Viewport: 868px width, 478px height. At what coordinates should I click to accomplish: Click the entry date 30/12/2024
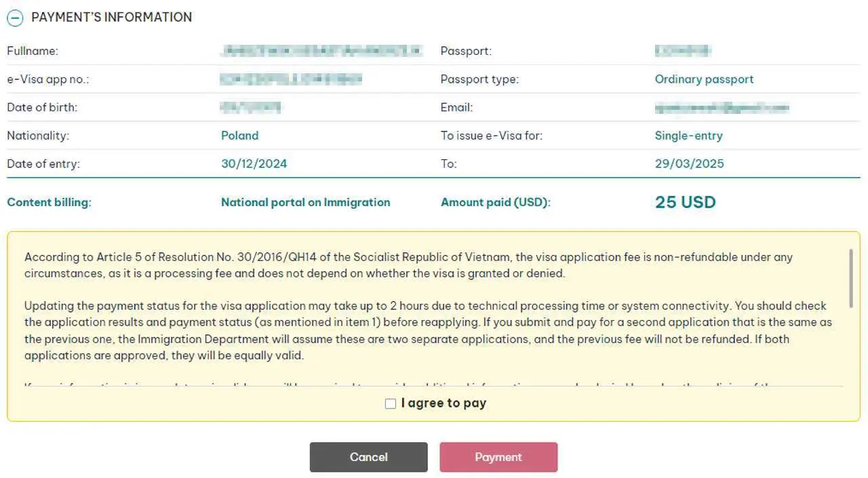tap(254, 163)
